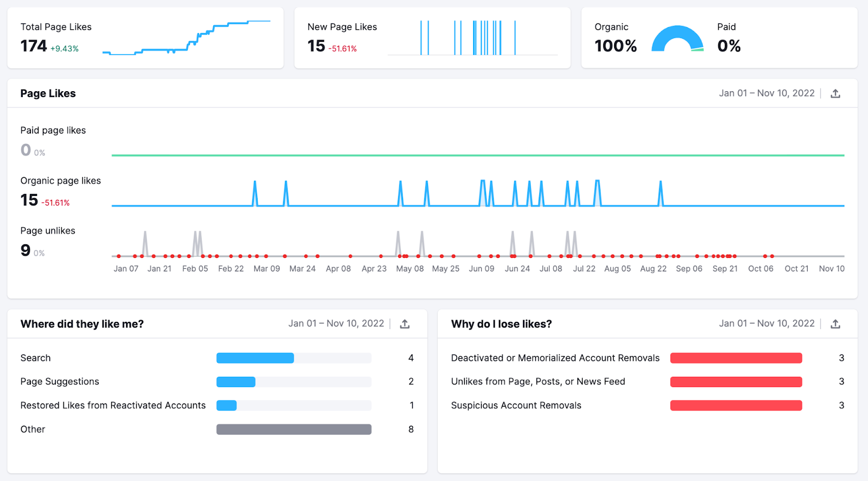868x481 pixels.
Task: Click the Sep 06 axis label
Action: point(689,269)
